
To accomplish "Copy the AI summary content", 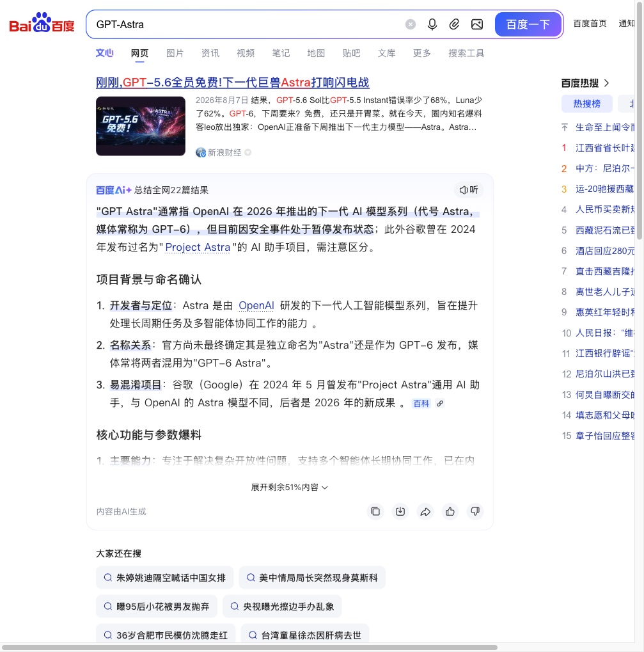I will [375, 511].
